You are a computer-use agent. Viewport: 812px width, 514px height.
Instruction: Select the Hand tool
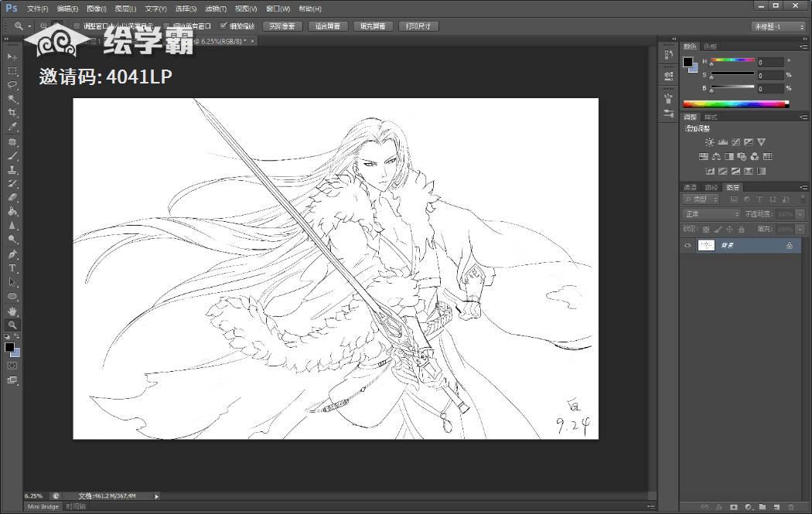pos(12,311)
